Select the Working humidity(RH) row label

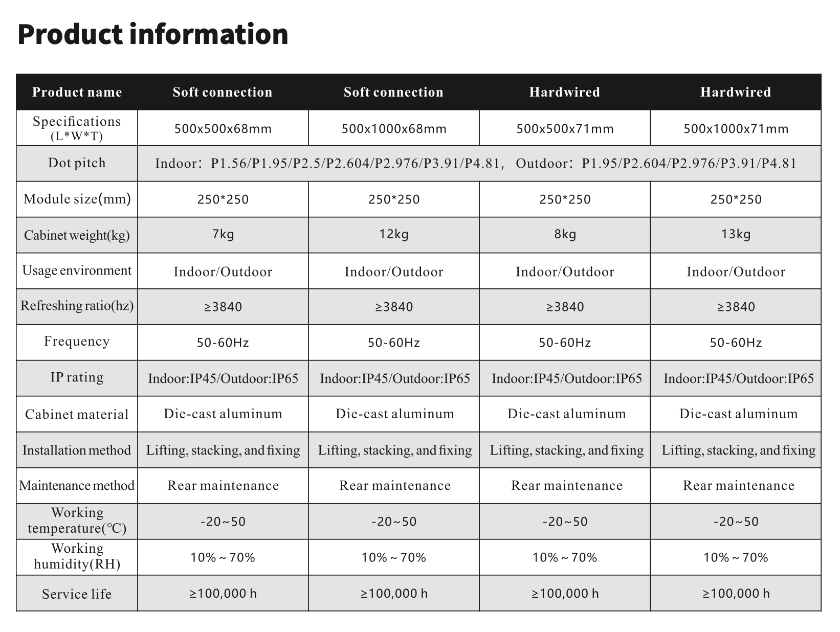[x=77, y=556]
